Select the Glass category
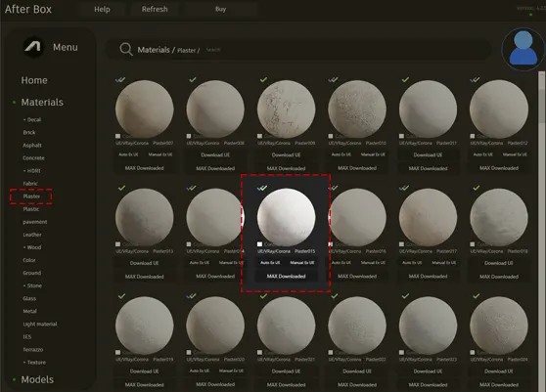Screen dimensions: 546x392 pyautogui.click(x=29, y=298)
